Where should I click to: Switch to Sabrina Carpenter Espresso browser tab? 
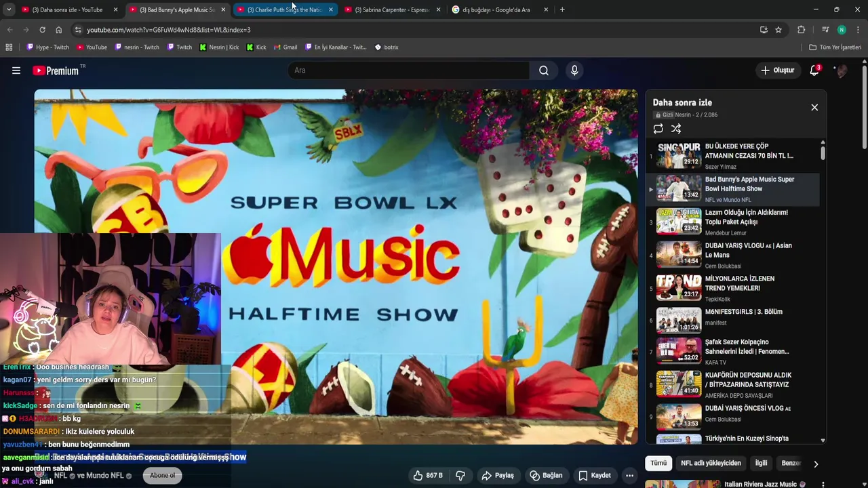click(x=392, y=9)
